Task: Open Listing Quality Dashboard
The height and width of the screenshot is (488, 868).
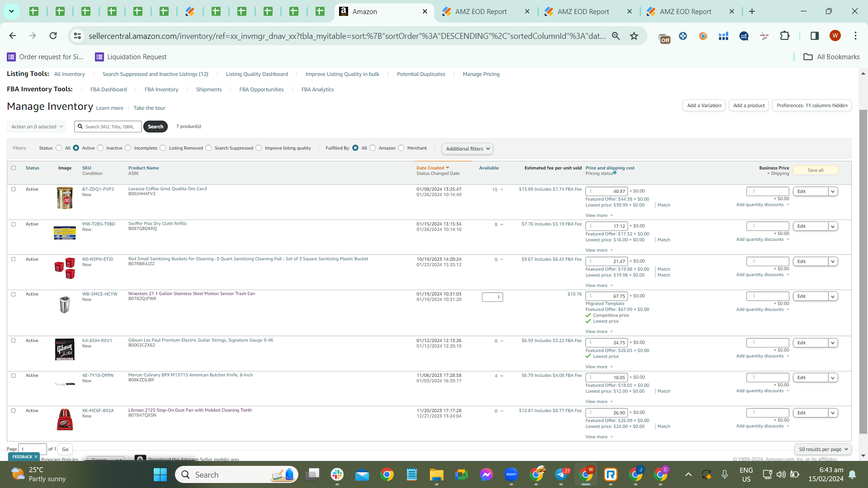Action: coord(257,74)
